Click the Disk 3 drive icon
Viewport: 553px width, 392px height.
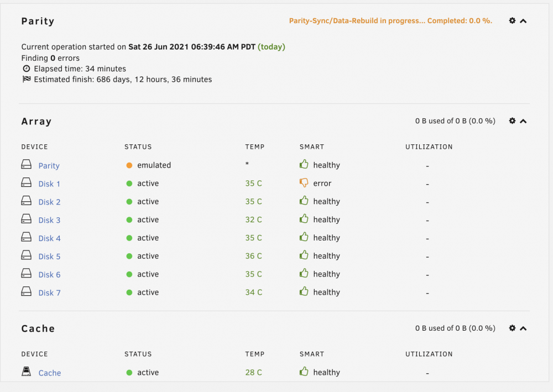[27, 218]
